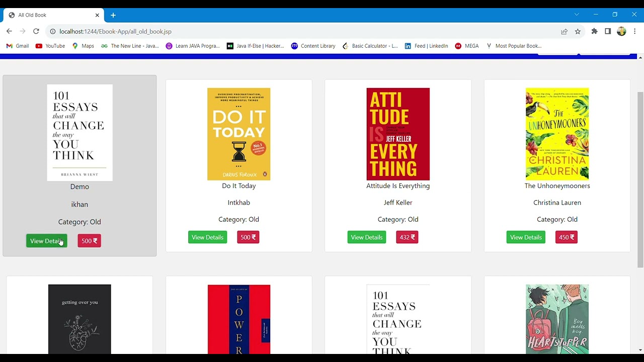This screenshot has width=644, height=362.
Task: Bookmark this page with the star icon
Action: click(x=578, y=31)
